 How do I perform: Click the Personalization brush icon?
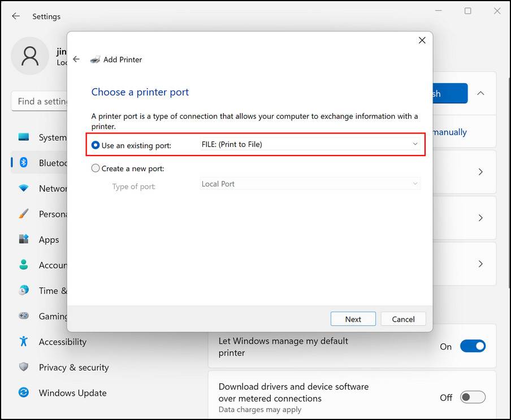click(x=23, y=214)
